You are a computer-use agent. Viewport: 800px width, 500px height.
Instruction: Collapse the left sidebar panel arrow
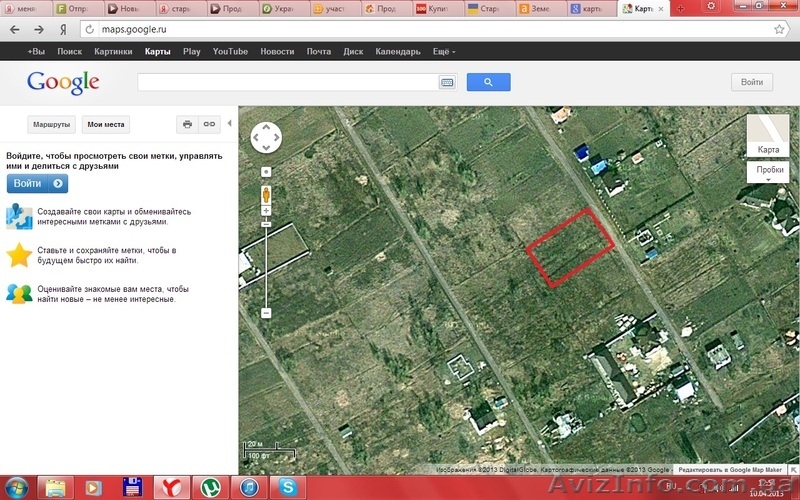coord(230,123)
